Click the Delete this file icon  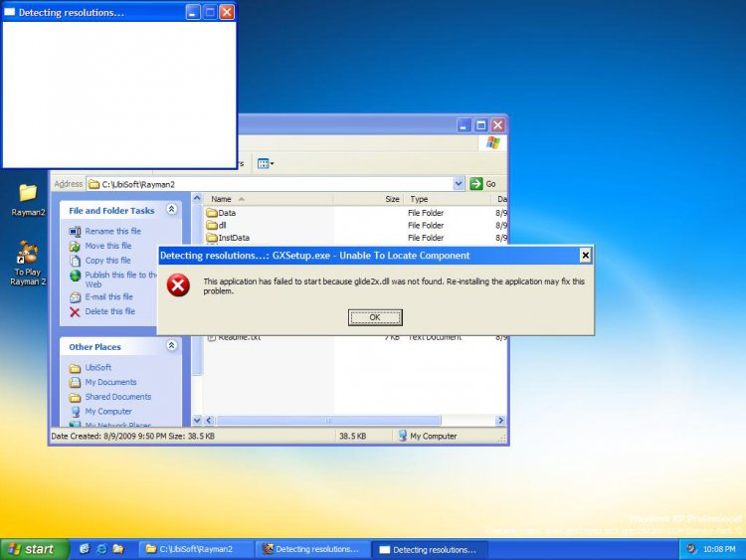point(76,311)
